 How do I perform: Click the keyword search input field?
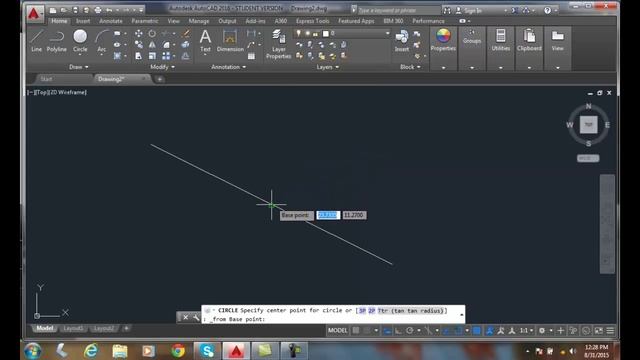click(x=398, y=11)
